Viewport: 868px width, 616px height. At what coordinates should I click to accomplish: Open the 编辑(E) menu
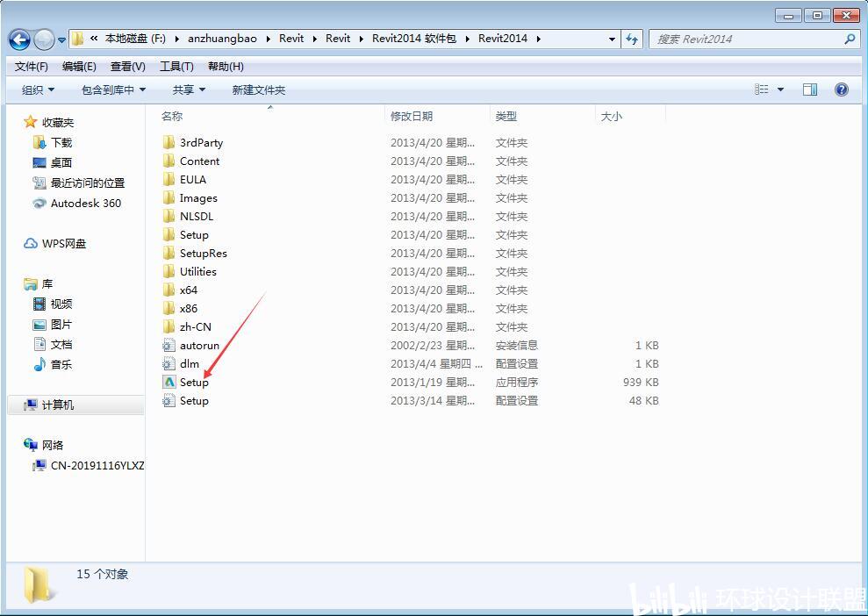click(x=79, y=67)
